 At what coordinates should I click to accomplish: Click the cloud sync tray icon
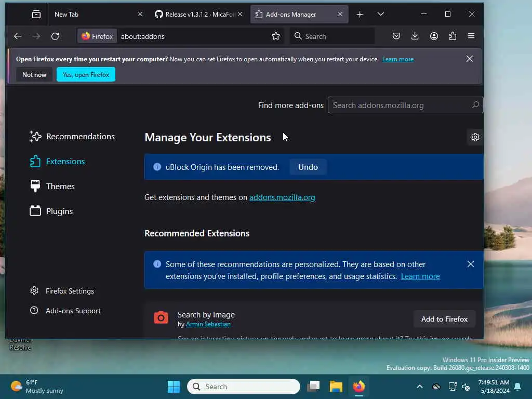click(x=436, y=387)
